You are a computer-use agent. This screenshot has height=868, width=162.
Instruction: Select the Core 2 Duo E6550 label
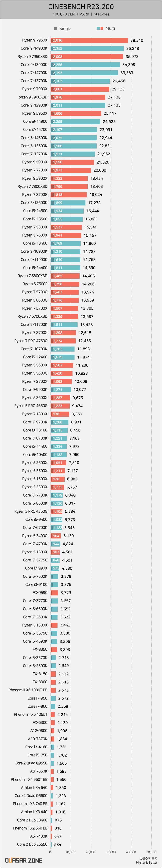click(32, 844)
